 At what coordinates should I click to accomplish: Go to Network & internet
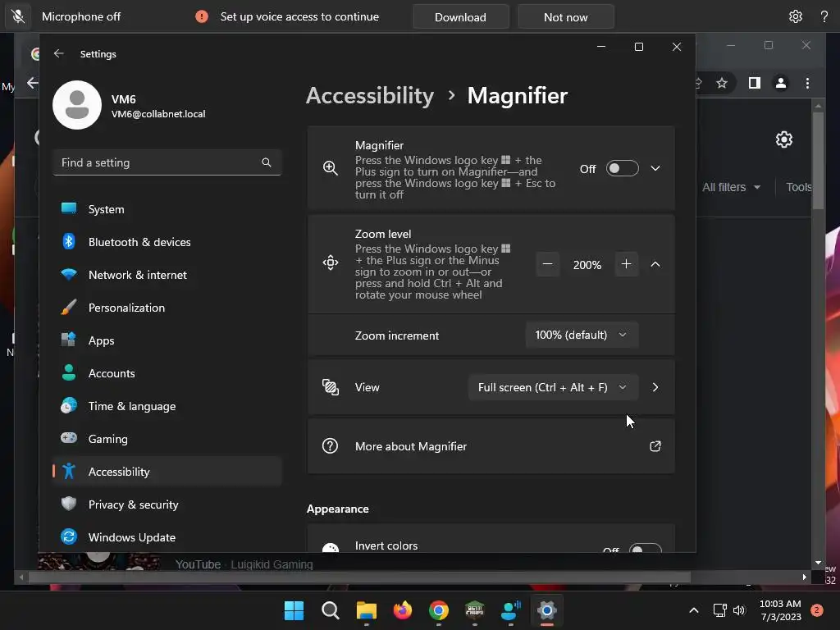(x=167, y=275)
